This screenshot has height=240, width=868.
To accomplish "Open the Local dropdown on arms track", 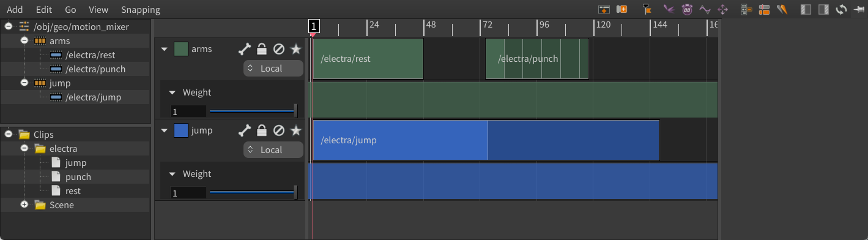I will 273,69.
